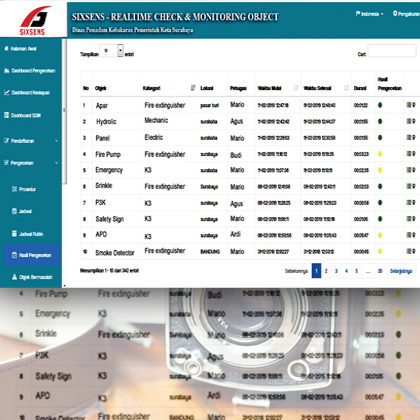Click the Objek column header
Screen dimensions: 420x420
(101, 88)
